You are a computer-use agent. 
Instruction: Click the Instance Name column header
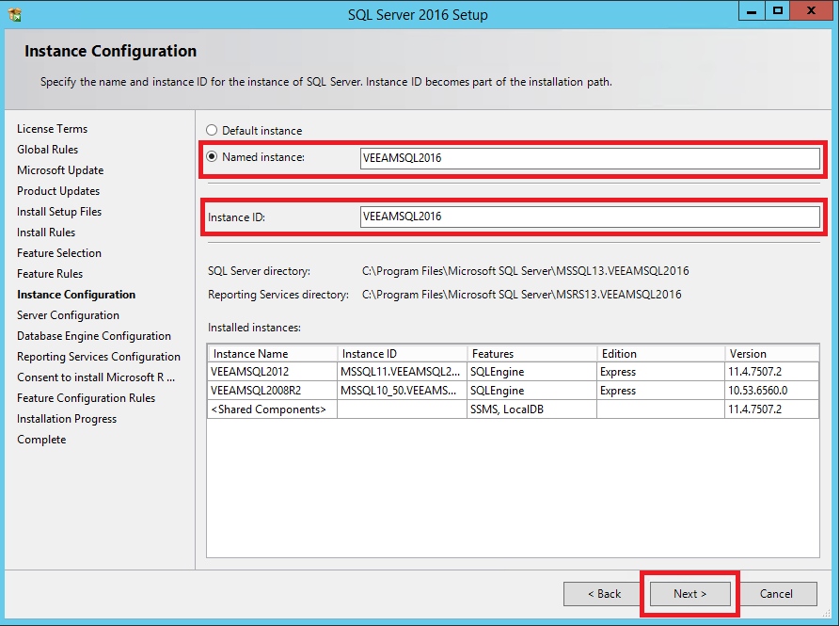coord(272,354)
